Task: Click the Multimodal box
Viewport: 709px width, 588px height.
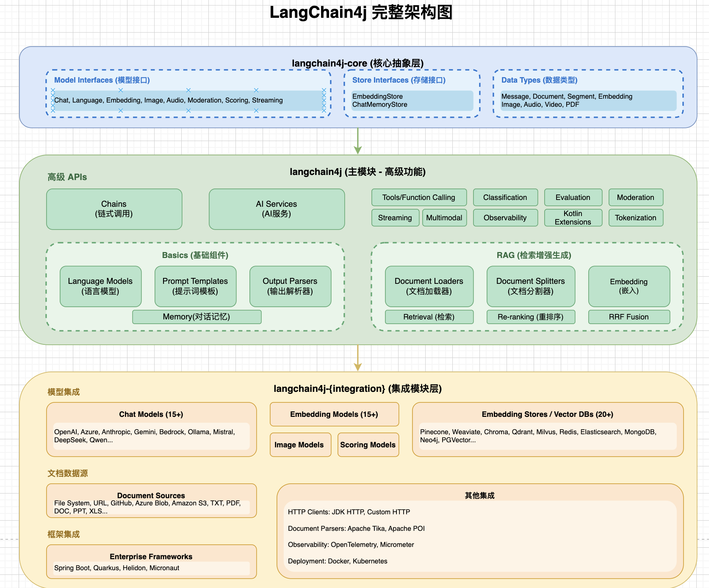Action: 445,218
